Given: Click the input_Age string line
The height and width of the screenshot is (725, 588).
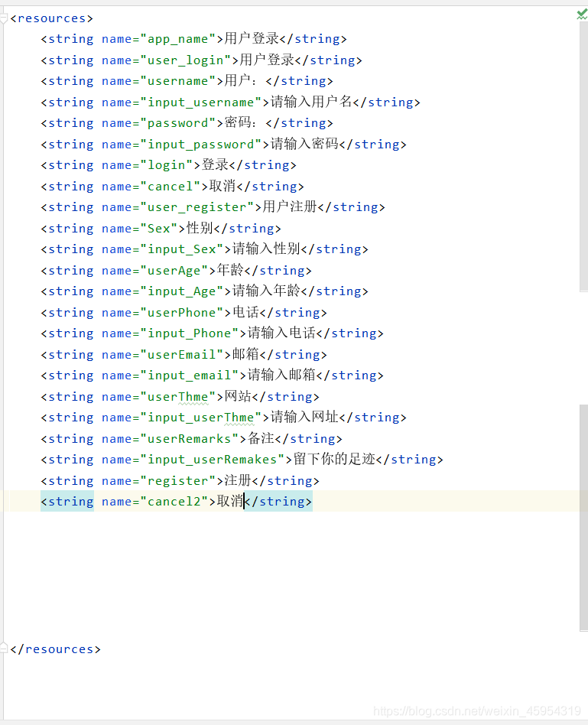Looking at the screenshot, I should click(204, 291).
